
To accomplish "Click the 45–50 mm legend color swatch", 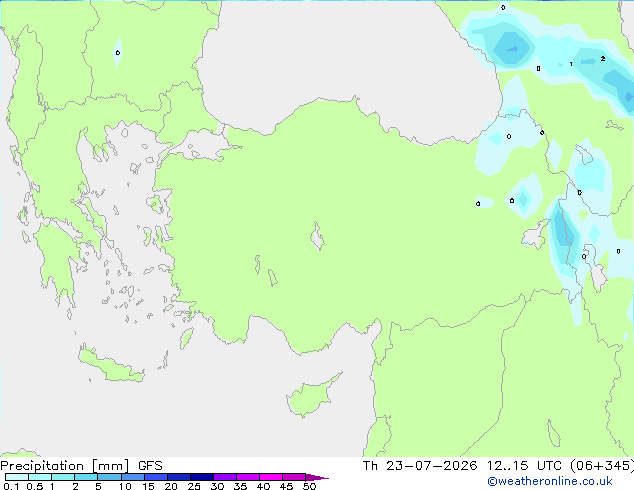I will 294,477.
